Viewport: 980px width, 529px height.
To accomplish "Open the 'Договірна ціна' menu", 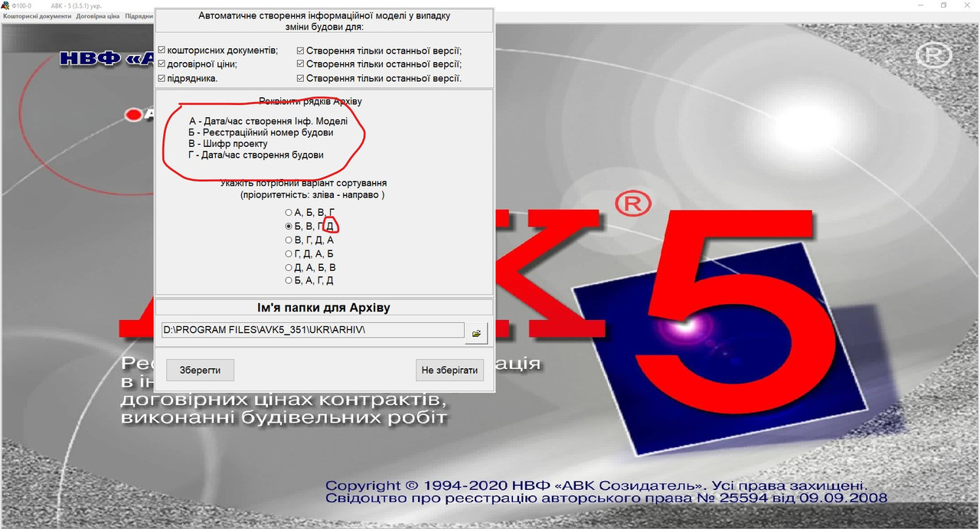I will [98, 15].
